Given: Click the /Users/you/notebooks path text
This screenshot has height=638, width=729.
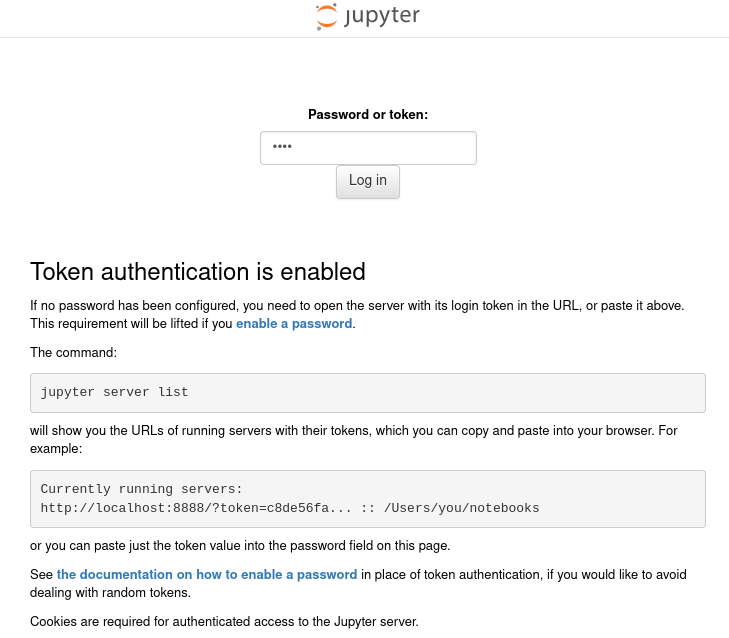Looking at the screenshot, I should (461, 508).
